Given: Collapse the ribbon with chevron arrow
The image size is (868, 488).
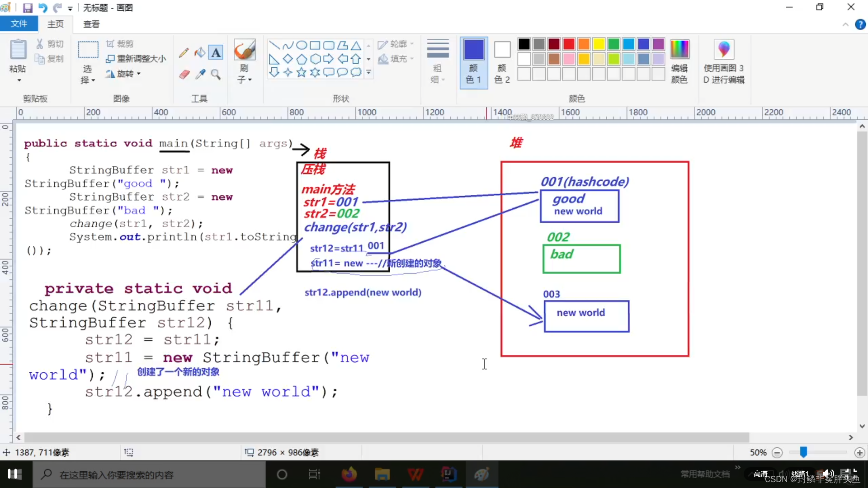Looking at the screenshot, I should 845,24.
